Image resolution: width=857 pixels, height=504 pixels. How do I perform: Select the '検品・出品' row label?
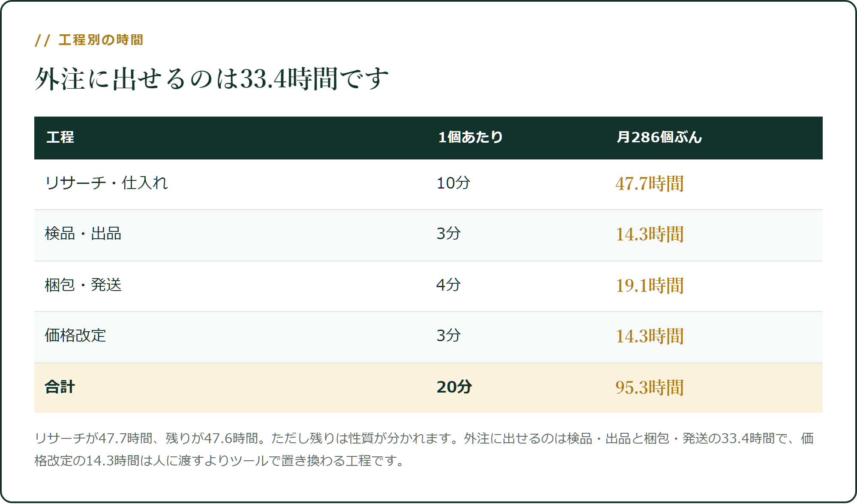tap(83, 234)
